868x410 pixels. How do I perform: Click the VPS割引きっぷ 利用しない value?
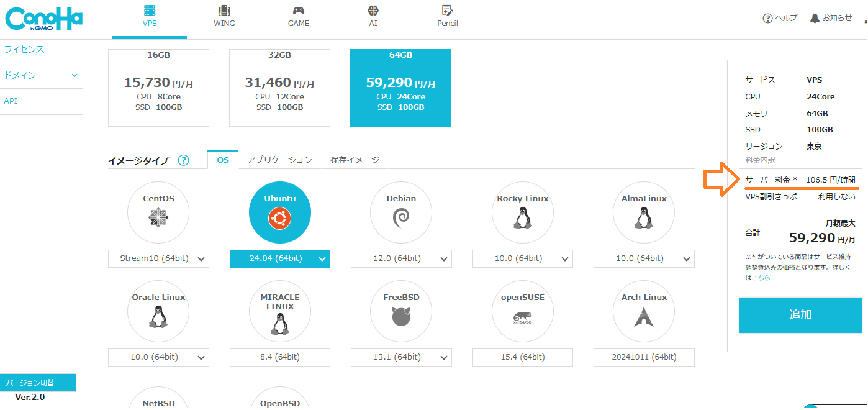(x=836, y=196)
